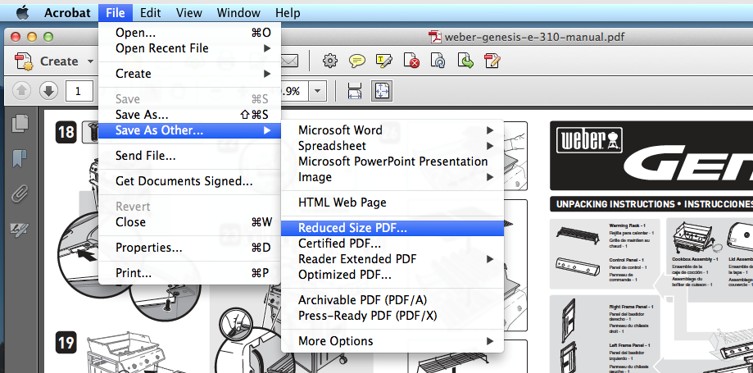Choose Optimized PDF... option
Screen dimensions: 753x373
click(x=392, y=275)
